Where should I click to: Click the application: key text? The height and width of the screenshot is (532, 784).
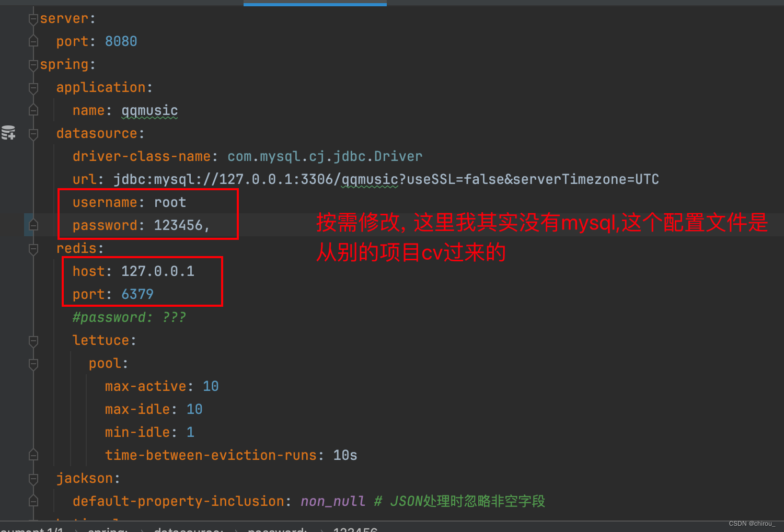tap(105, 87)
